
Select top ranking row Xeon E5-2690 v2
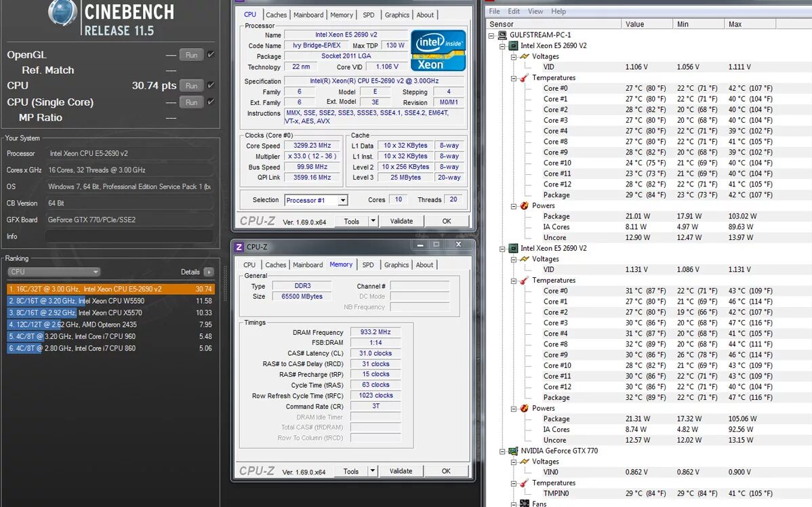[110, 289]
